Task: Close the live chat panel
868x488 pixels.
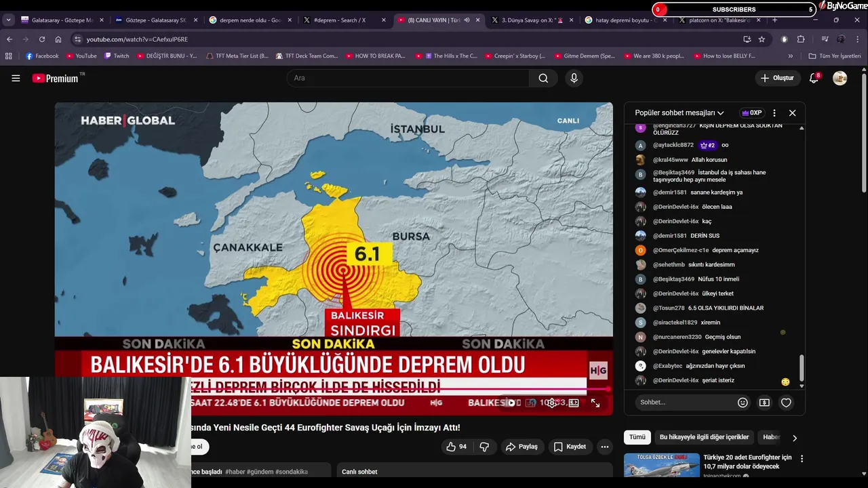Action: 792,113
